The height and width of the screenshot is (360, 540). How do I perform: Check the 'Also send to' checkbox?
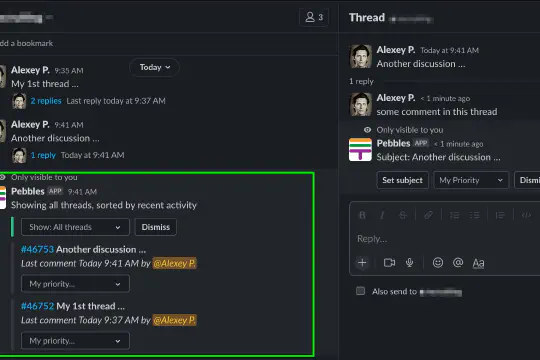(361, 291)
